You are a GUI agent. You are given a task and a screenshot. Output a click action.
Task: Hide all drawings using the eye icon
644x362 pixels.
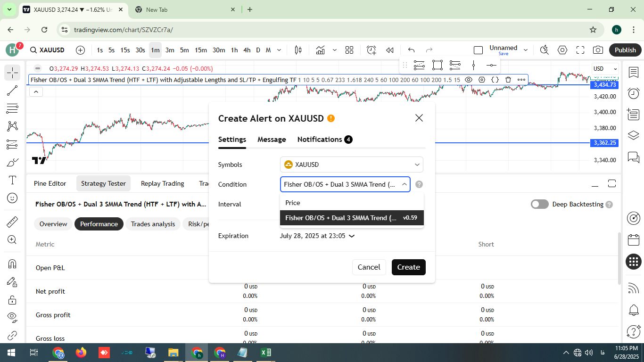coord(12,318)
